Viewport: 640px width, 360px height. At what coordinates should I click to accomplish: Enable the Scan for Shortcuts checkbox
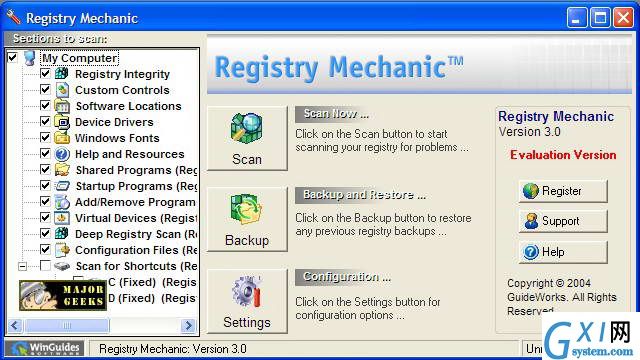(45, 266)
